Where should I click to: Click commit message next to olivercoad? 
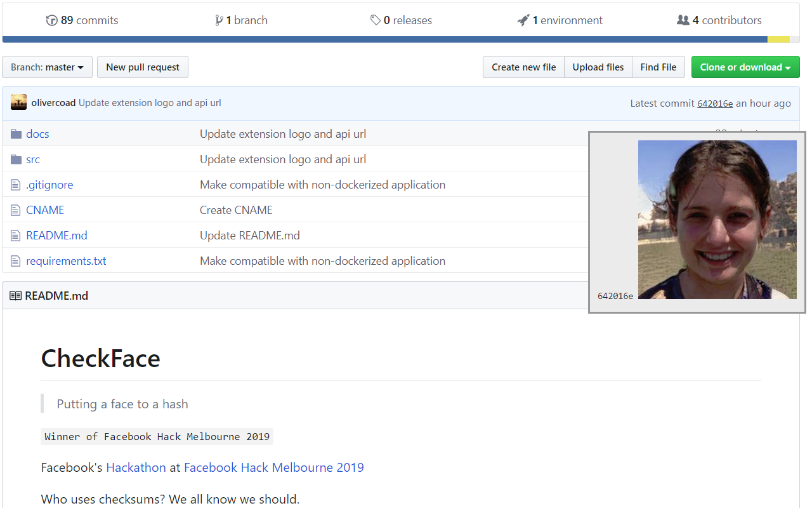(x=150, y=103)
